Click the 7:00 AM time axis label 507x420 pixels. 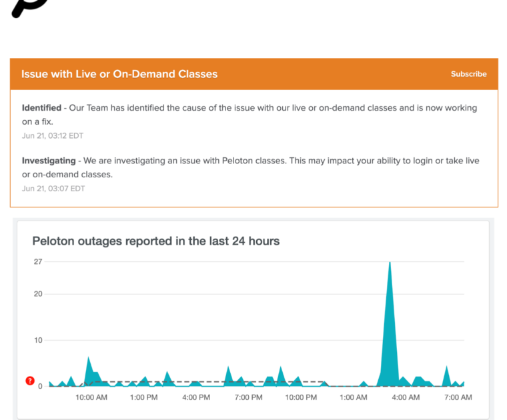coord(458,398)
